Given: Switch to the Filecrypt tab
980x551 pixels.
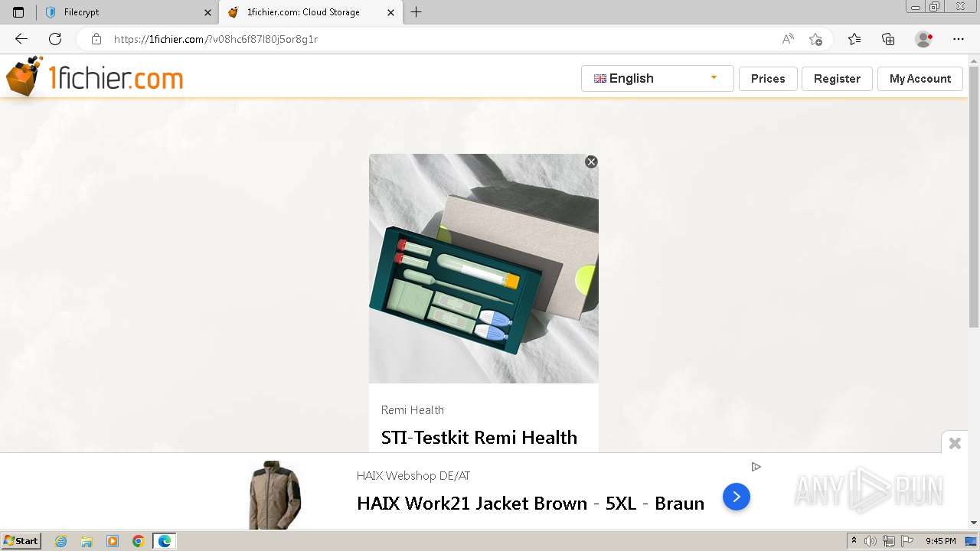Looking at the screenshot, I should tap(127, 12).
